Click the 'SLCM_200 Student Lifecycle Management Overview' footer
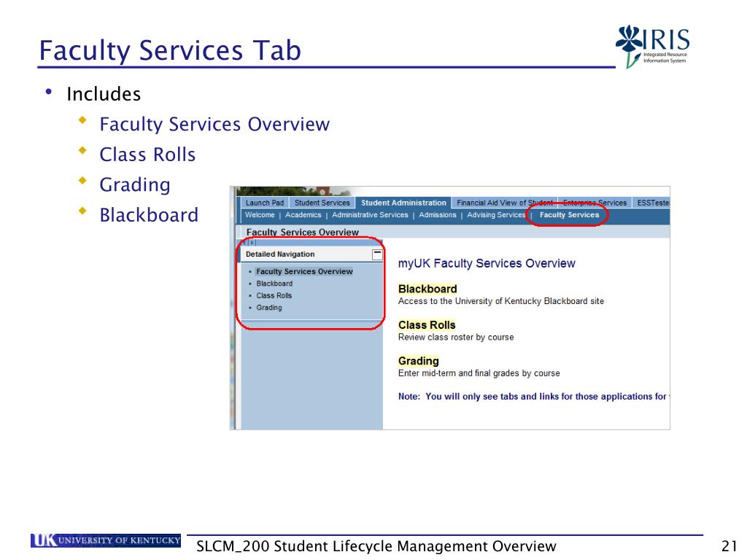 click(376, 546)
